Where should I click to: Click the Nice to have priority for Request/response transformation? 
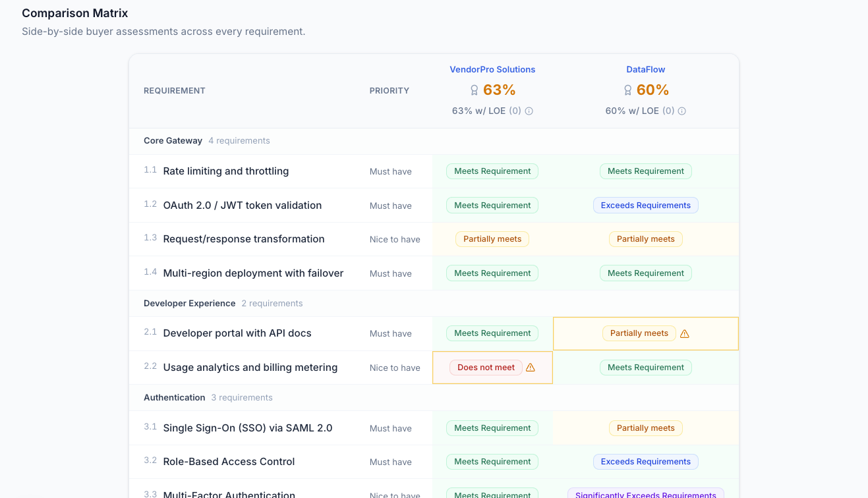[x=395, y=240]
